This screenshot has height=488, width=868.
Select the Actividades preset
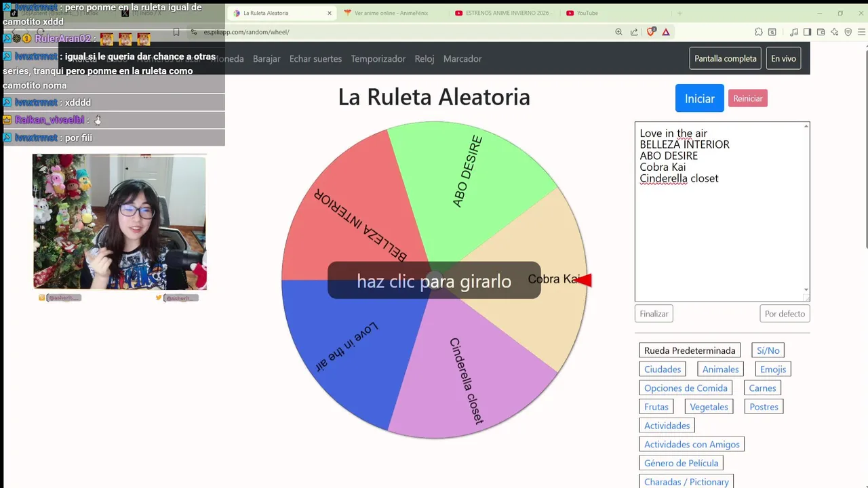[x=667, y=426]
